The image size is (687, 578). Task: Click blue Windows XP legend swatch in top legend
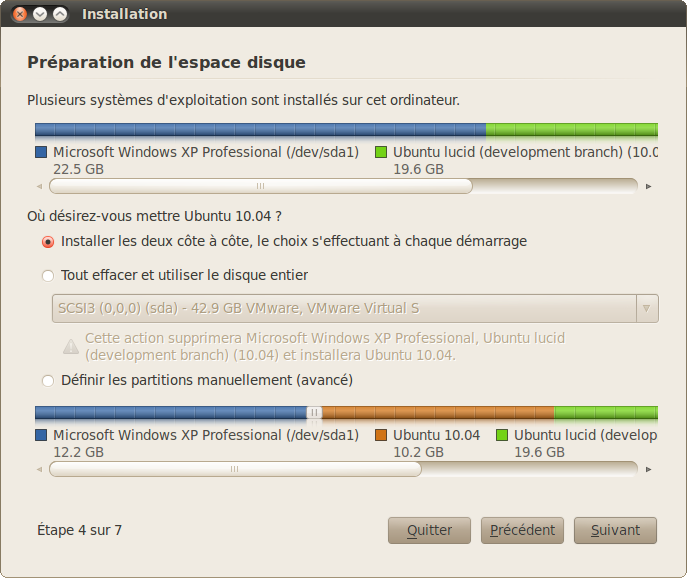click(x=41, y=153)
